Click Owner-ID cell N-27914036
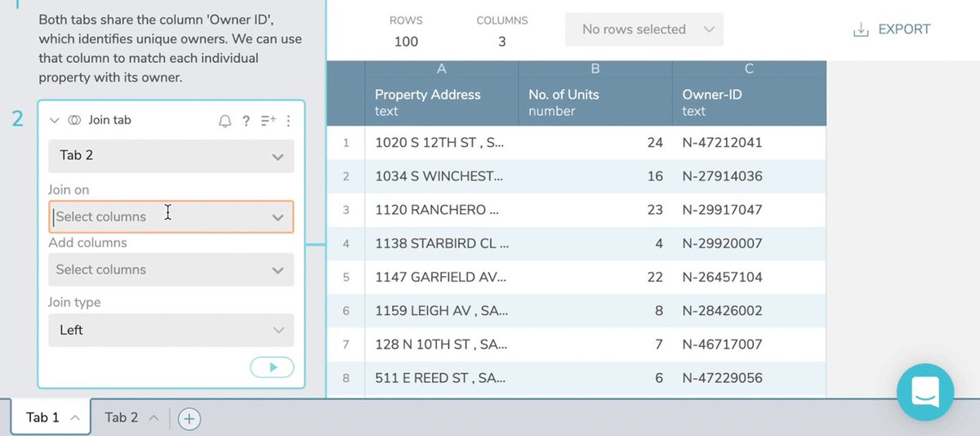The image size is (980, 436). click(x=749, y=176)
